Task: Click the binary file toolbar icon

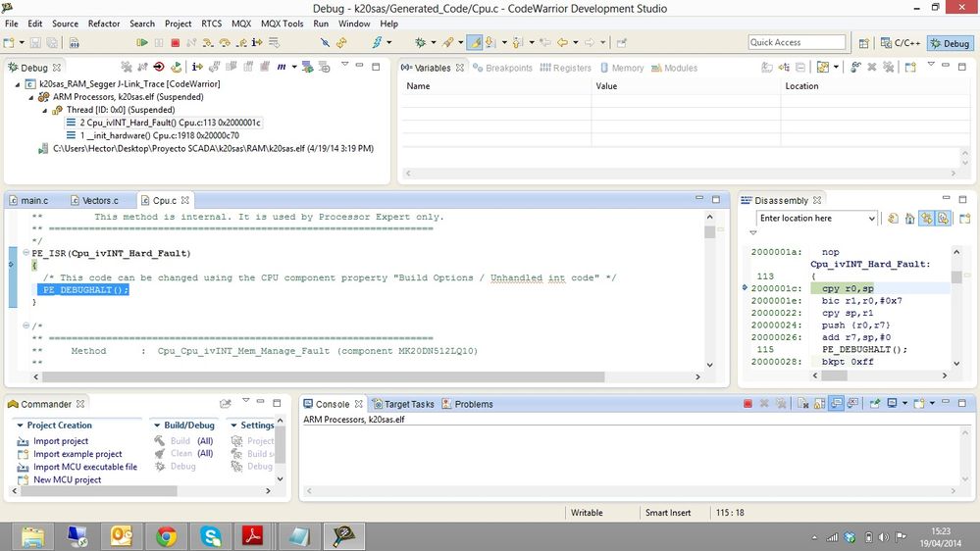Action: coord(75,42)
